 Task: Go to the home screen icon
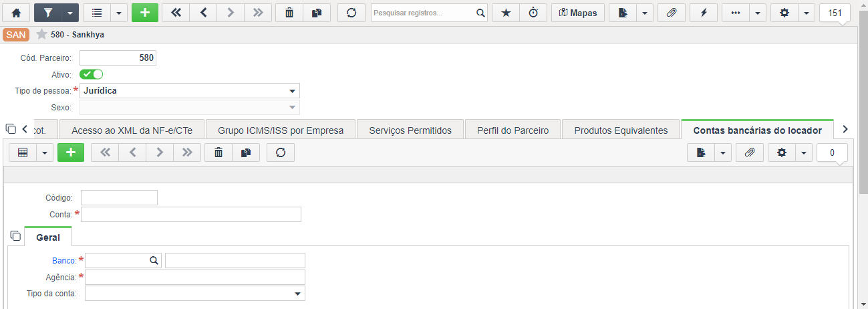[x=17, y=13]
